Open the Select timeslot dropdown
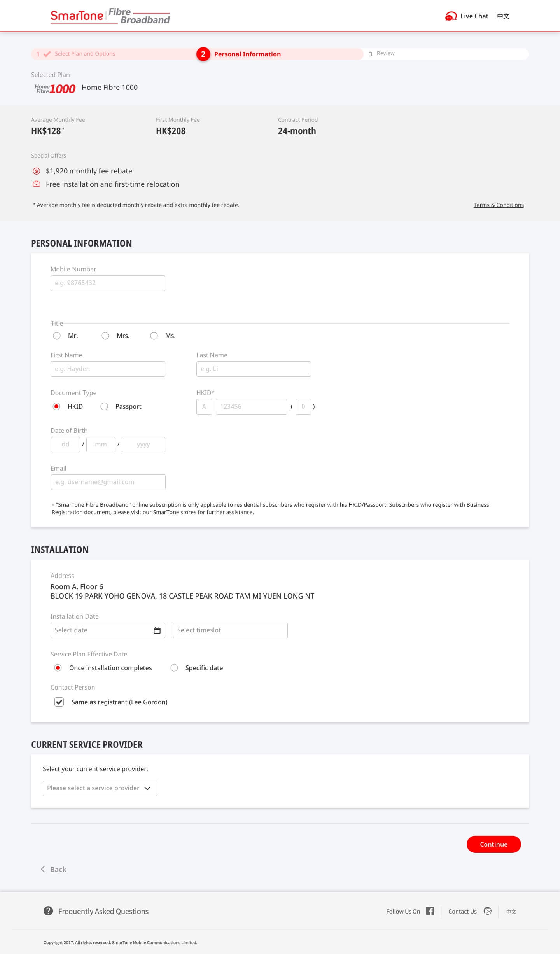 point(230,630)
